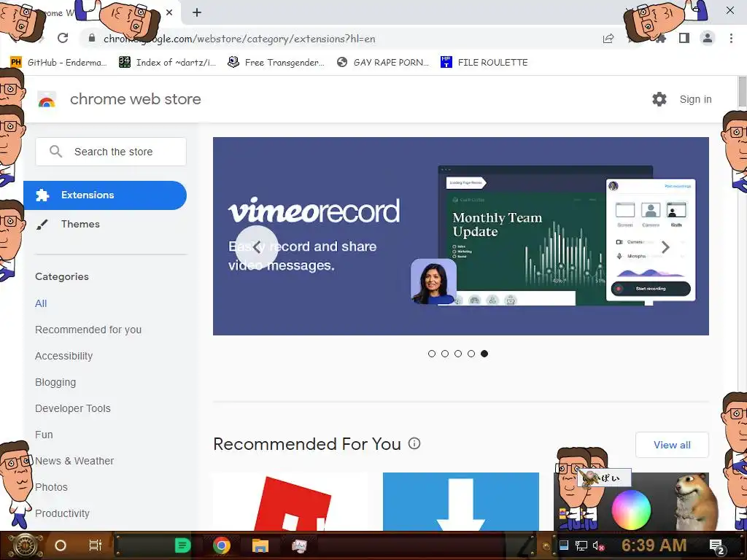Click the 6:39 AM clock
The height and width of the screenshot is (560, 747).
point(654,545)
